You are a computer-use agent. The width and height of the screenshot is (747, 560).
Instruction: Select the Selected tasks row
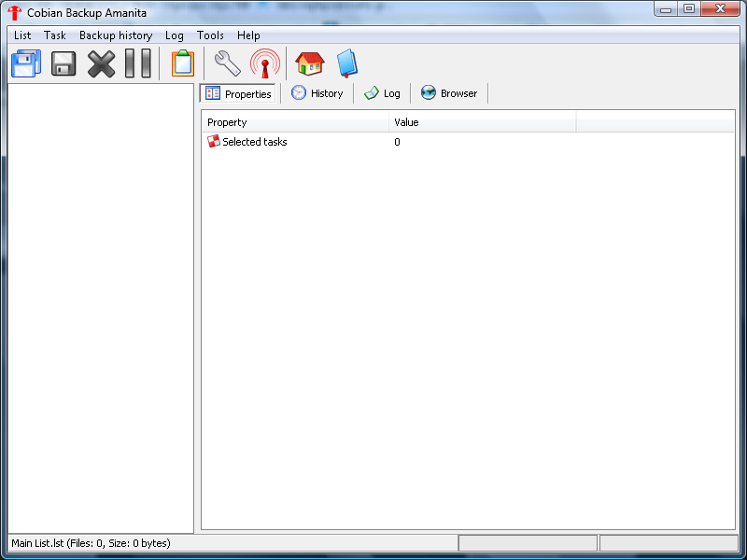(468, 142)
